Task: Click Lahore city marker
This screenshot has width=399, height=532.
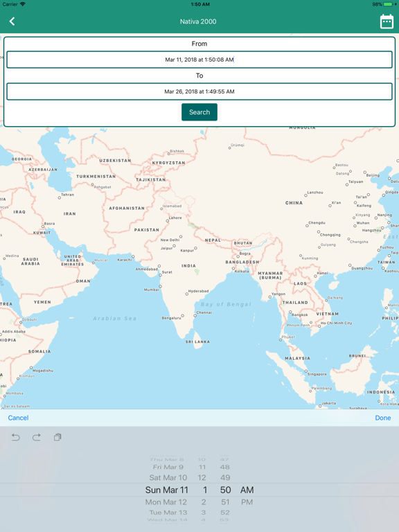Action: pos(167,221)
